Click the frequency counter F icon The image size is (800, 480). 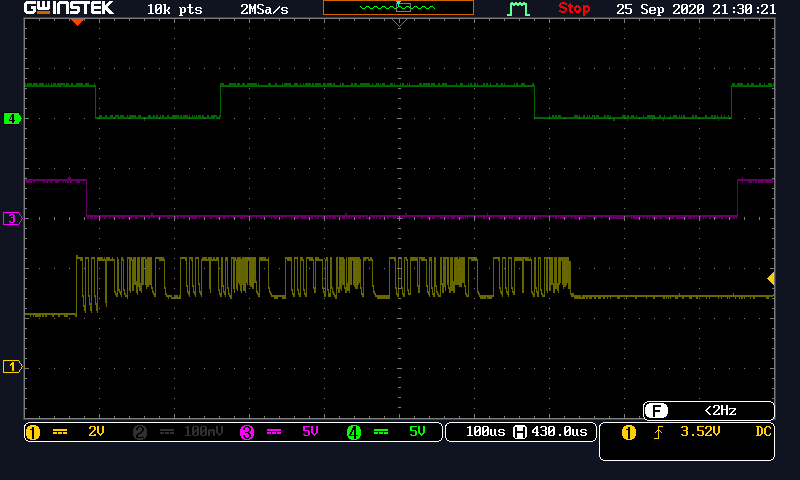656,411
